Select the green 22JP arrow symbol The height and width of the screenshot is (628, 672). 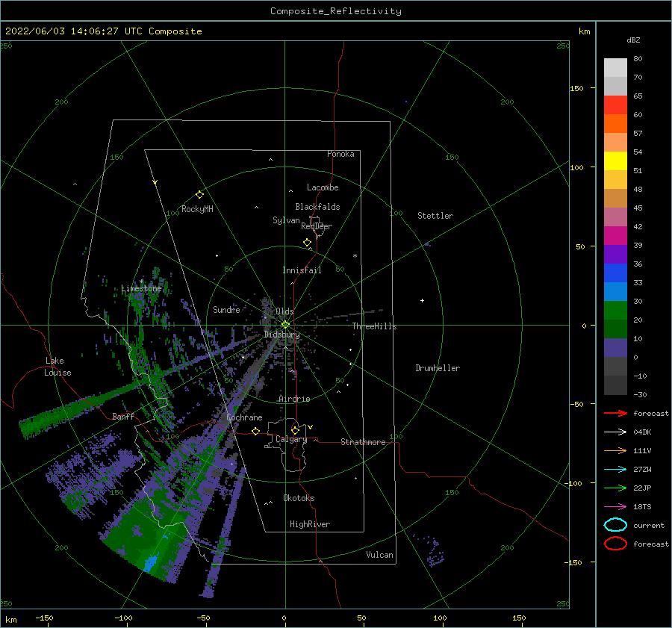pos(615,488)
